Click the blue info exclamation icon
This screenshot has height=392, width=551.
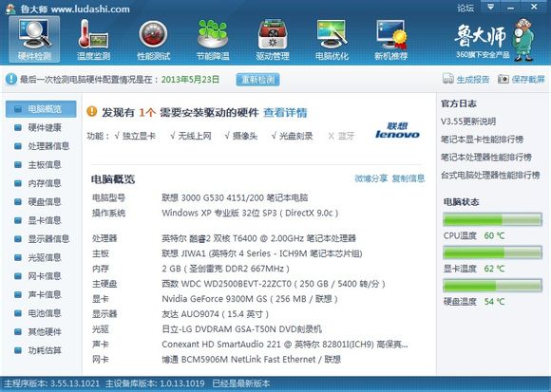pyautogui.click(x=11, y=80)
